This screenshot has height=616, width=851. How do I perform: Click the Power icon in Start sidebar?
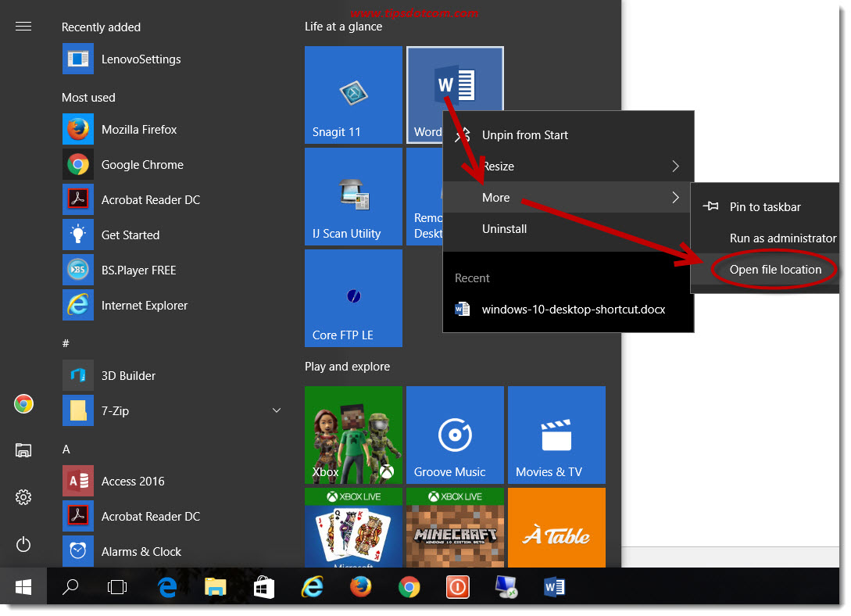(x=23, y=544)
